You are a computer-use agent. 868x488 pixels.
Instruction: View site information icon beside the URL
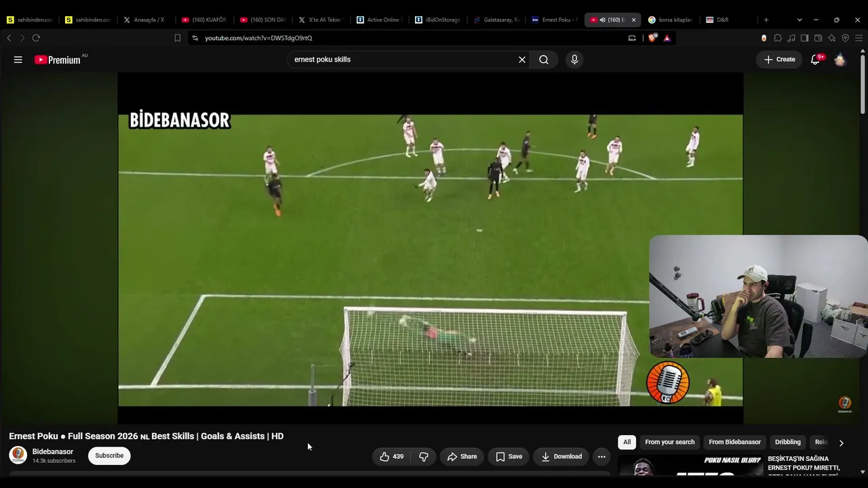[195, 38]
